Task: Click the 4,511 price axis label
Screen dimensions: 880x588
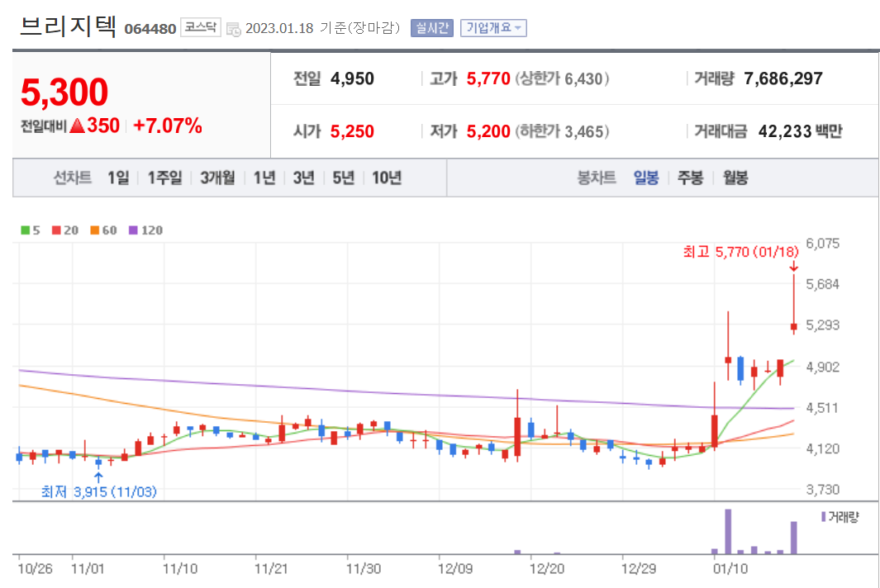Action: tap(822, 408)
